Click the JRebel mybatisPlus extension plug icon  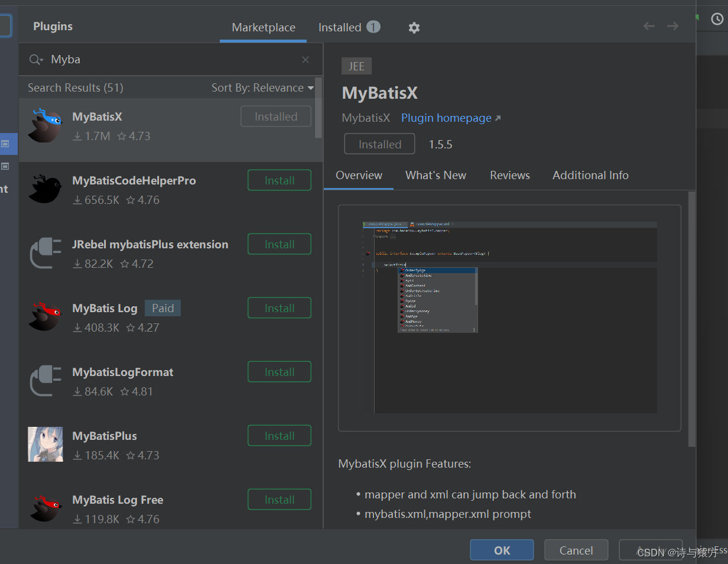pyautogui.click(x=45, y=253)
